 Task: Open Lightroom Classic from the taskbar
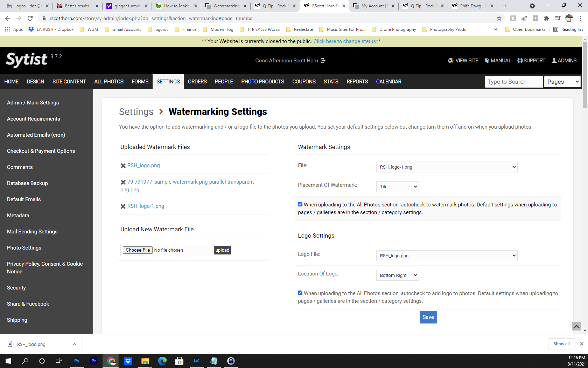(197, 361)
